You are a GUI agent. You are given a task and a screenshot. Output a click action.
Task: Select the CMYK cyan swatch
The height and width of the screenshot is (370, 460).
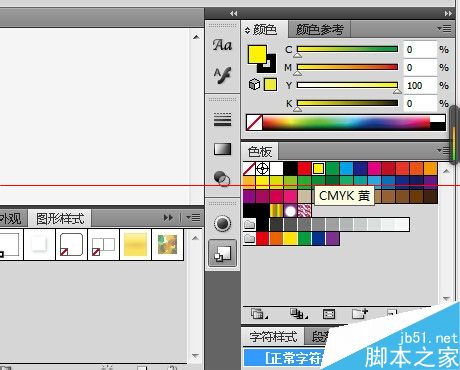click(x=346, y=169)
